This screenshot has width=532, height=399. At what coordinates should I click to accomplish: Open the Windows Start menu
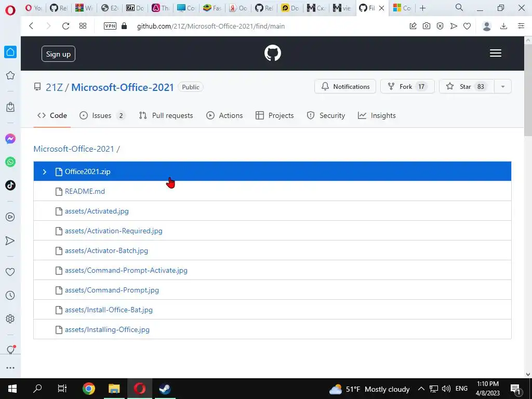click(x=12, y=389)
